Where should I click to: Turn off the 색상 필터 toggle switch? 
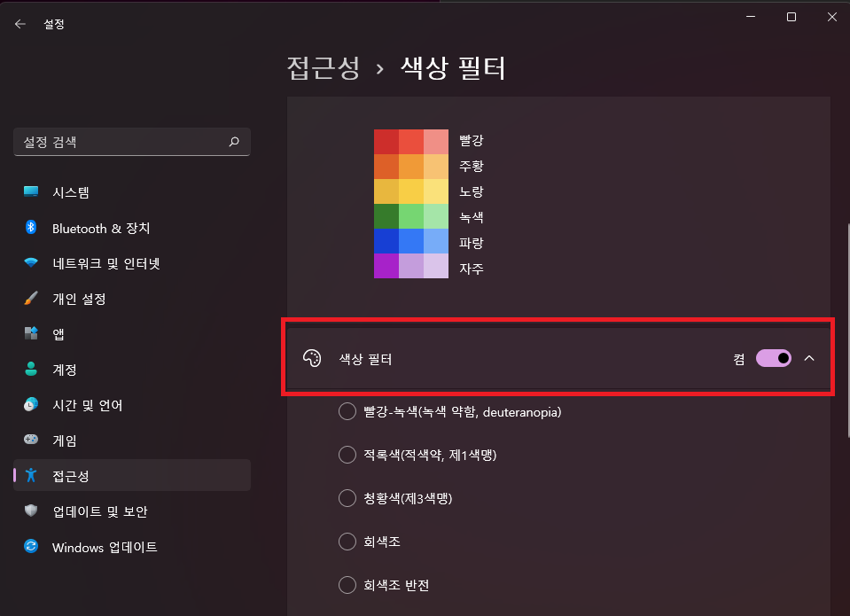tap(774, 358)
